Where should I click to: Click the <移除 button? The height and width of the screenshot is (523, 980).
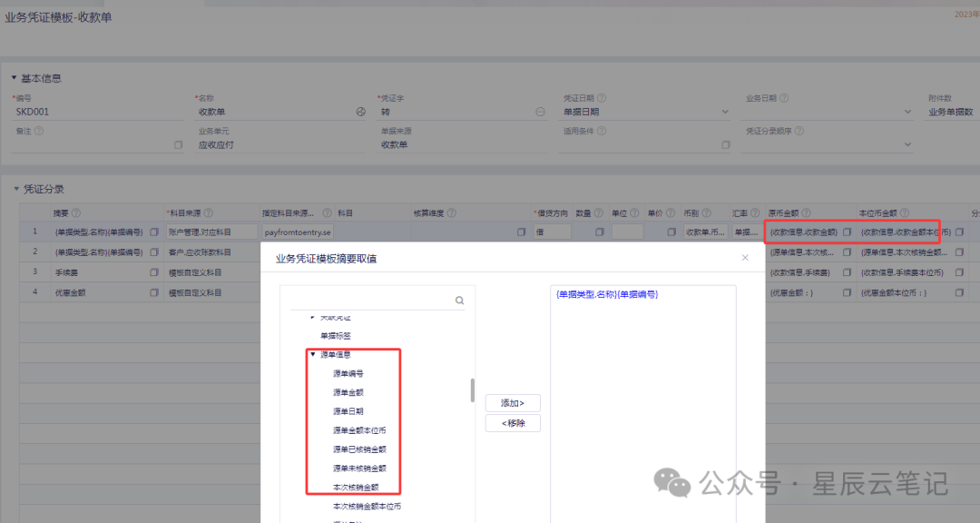pos(513,423)
